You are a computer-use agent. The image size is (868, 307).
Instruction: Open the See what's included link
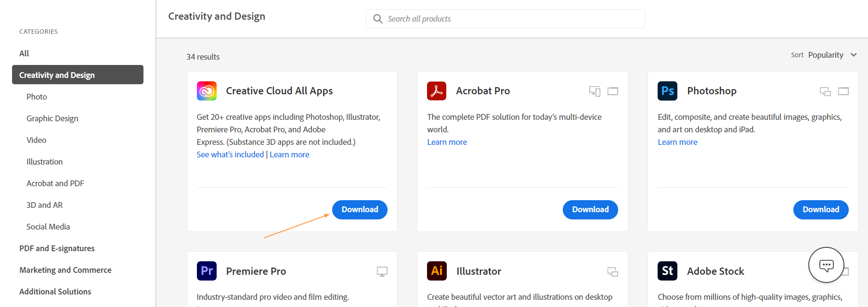(230, 154)
